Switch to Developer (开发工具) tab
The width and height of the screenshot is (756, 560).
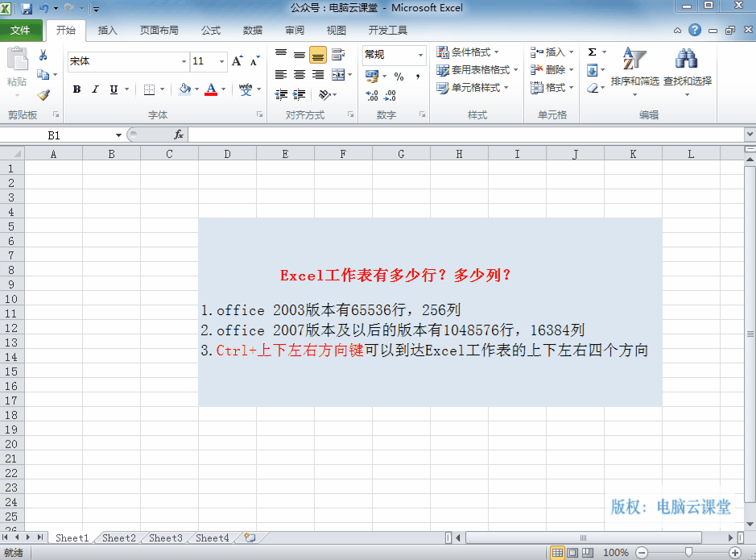387,31
